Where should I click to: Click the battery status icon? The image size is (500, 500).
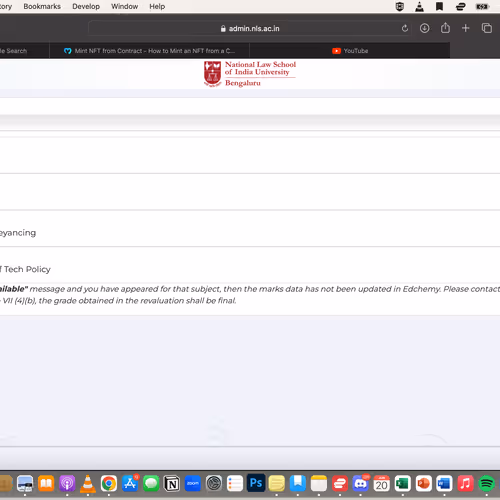tap(482, 6)
